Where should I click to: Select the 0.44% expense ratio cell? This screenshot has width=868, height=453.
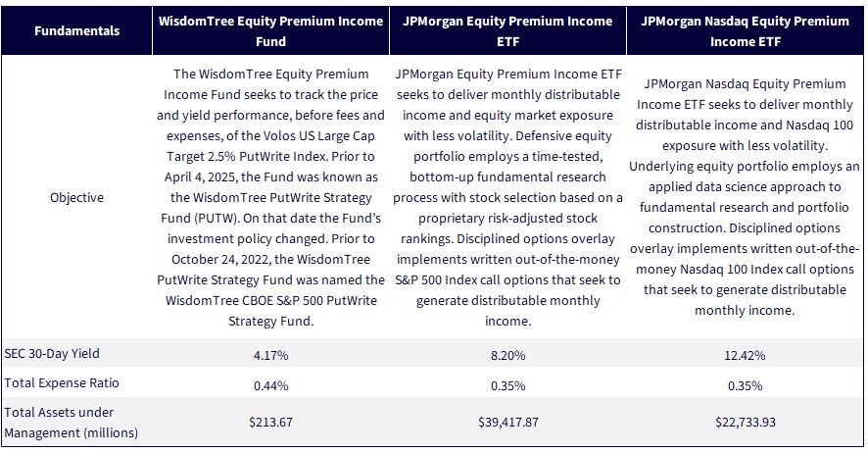point(270,385)
